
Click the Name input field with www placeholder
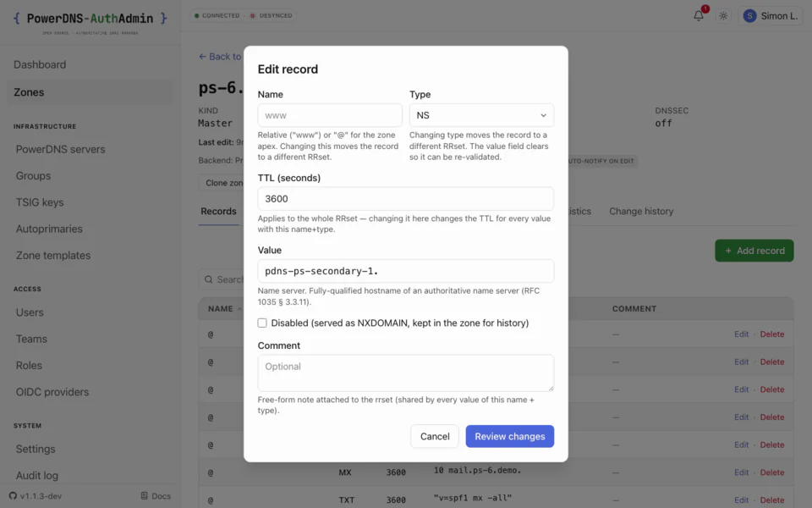(x=330, y=115)
